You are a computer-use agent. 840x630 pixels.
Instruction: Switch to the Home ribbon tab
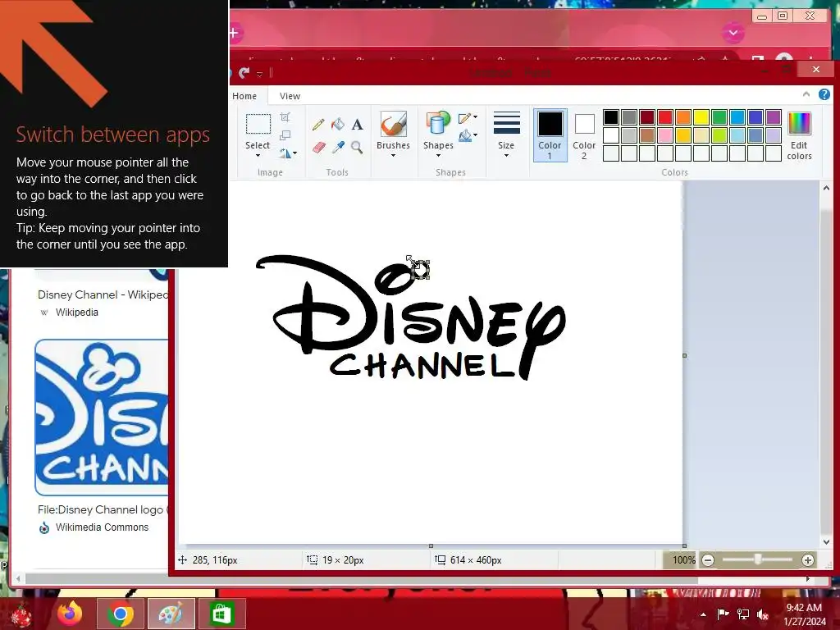click(x=244, y=96)
